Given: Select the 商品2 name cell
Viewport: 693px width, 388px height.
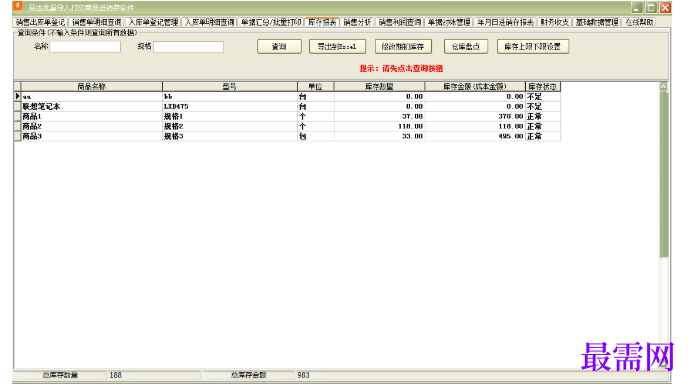Looking at the screenshot, I should coord(92,126).
